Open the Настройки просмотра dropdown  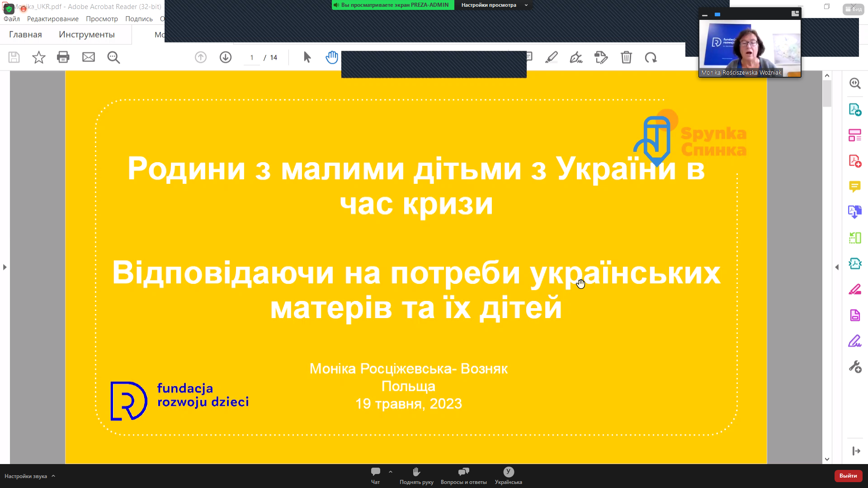(x=493, y=5)
